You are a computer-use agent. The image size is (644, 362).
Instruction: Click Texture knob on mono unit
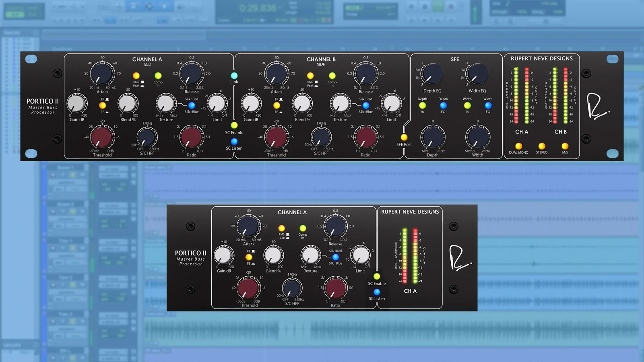(x=310, y=255)
